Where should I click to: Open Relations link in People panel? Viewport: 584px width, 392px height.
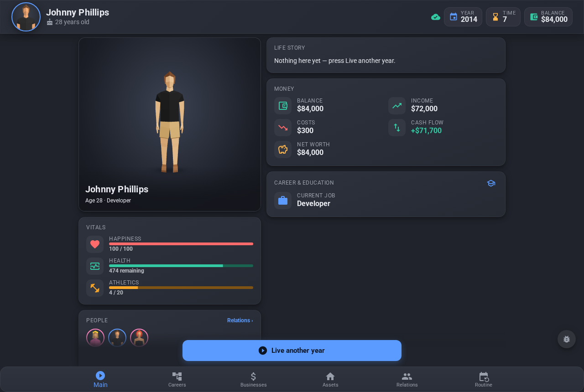pos(240,320)
